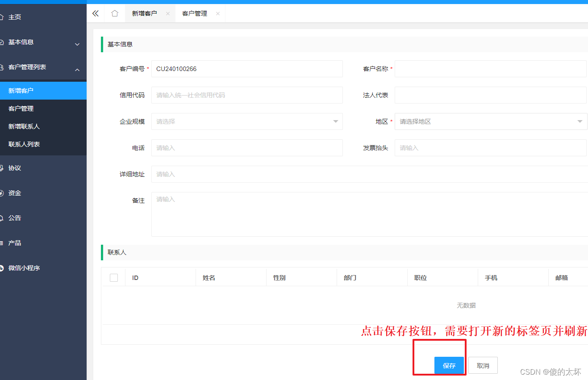Click the 资金 sidebar icon
The image size is (588, 380).
point(2,193)
